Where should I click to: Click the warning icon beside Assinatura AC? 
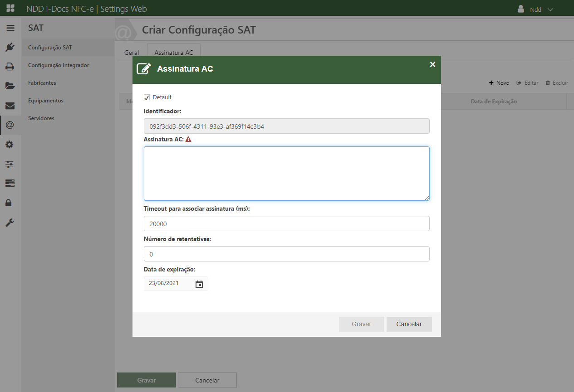point(188,140)
